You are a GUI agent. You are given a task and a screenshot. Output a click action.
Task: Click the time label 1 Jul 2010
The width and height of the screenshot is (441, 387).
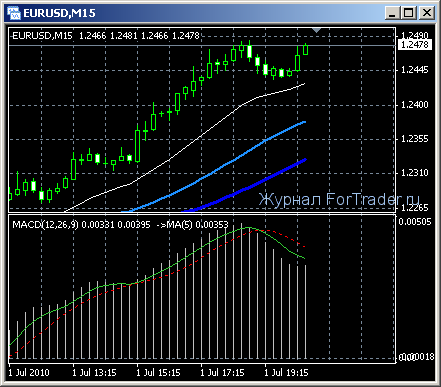point(29,372)
